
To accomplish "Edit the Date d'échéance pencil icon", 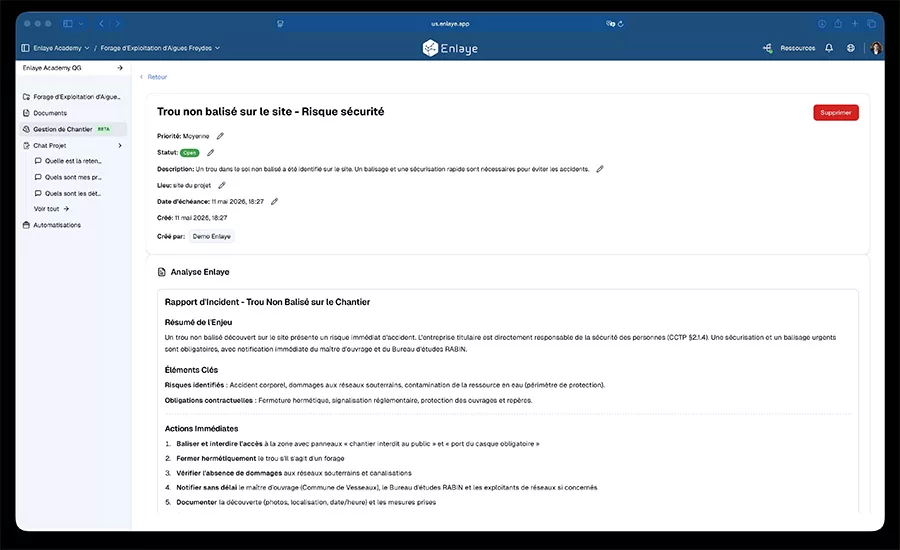I will pyautogui.click(x=274, y=202).
